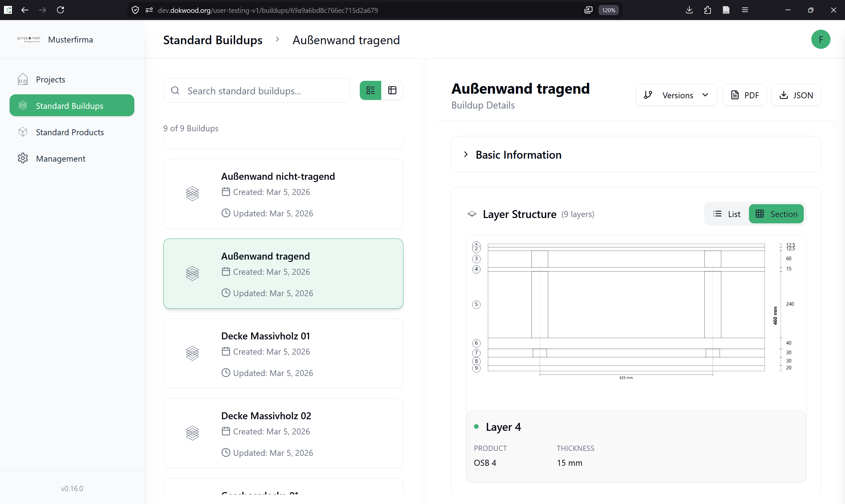The width and height of the screenshot is (845, 504).
Task: Export buildup as PDF
Action: click(744, 95)
